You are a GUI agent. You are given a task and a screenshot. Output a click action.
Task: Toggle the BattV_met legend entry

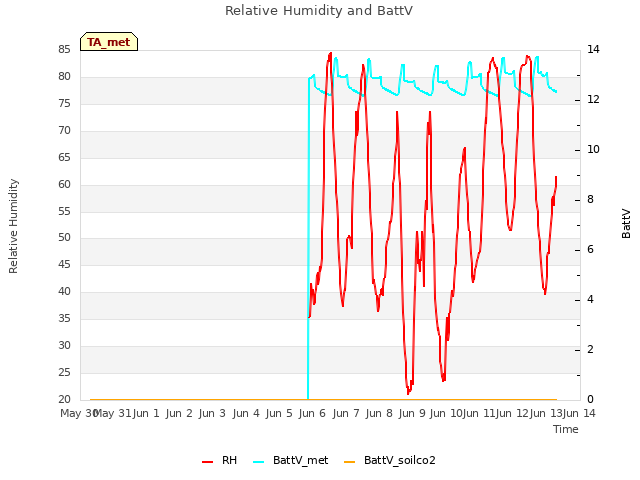click(290, 460)
